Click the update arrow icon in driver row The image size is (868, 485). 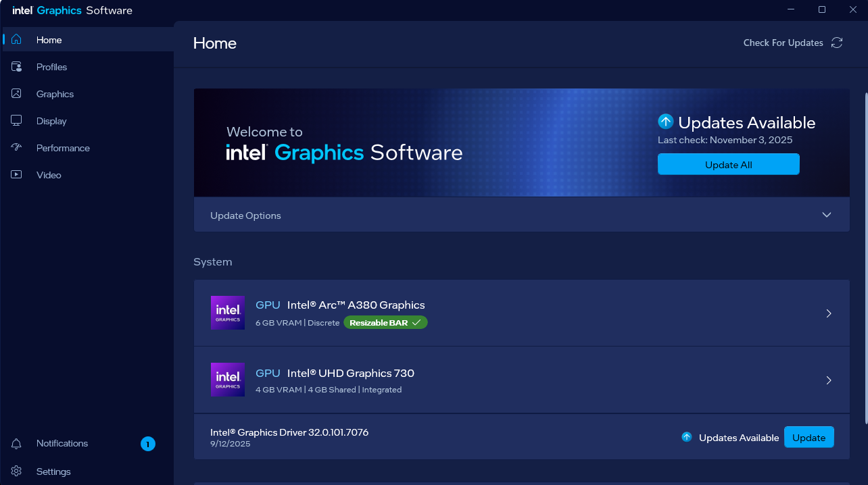(x=687, y=437)
